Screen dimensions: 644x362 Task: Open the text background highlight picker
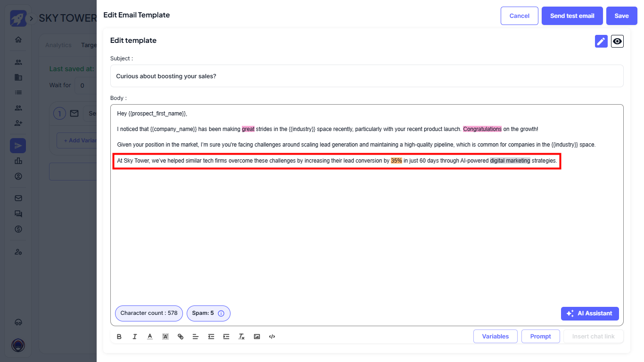coord(165,337)
